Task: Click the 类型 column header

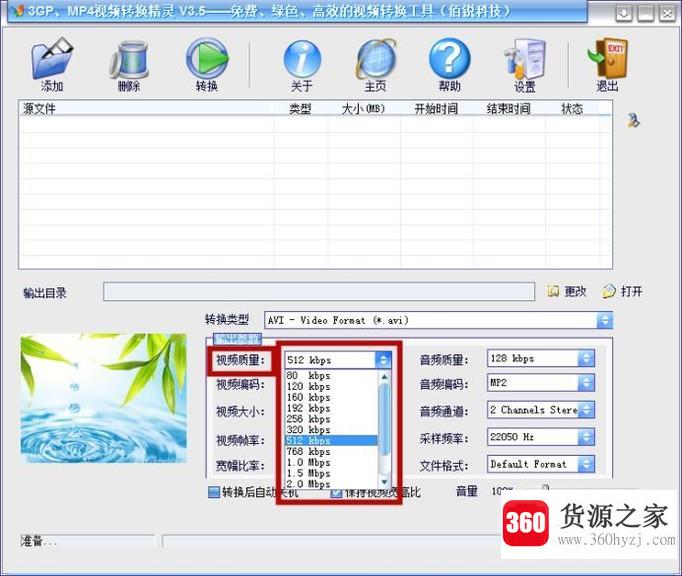Action: click(x=301, y=109)
